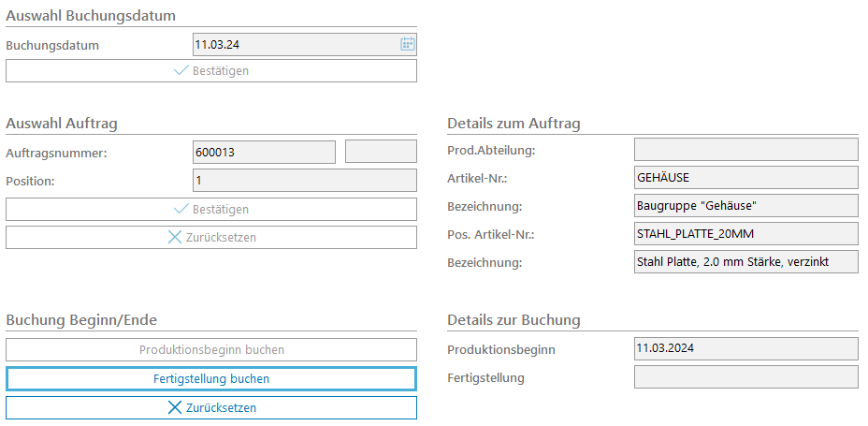Click checkmark icon on Buchungsdatum Bestätigen button
Viewport: 868px width, 426px height.
pyautogui.click(x=181, y=70)
